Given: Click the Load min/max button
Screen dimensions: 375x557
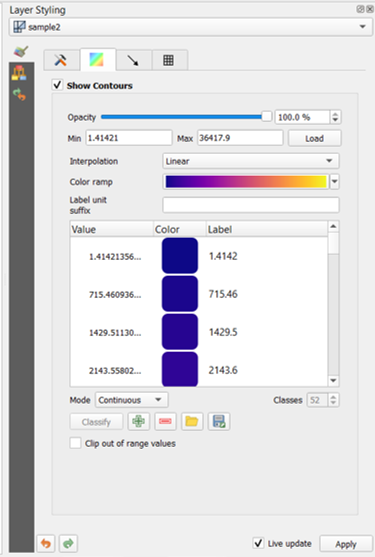Looking at the screenshot, I should [314, 138].
